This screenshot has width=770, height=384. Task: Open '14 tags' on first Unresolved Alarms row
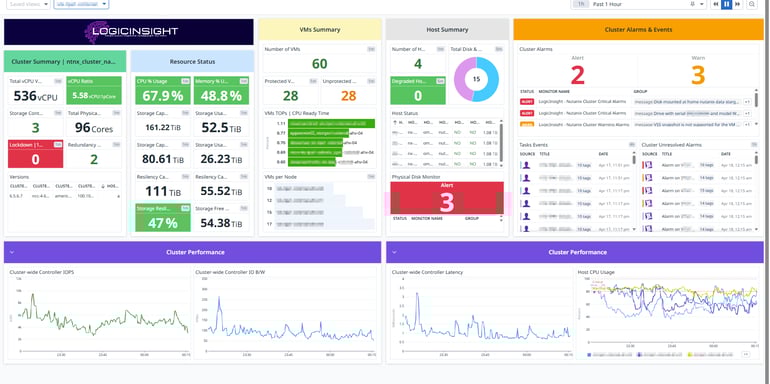click(706, 165)
